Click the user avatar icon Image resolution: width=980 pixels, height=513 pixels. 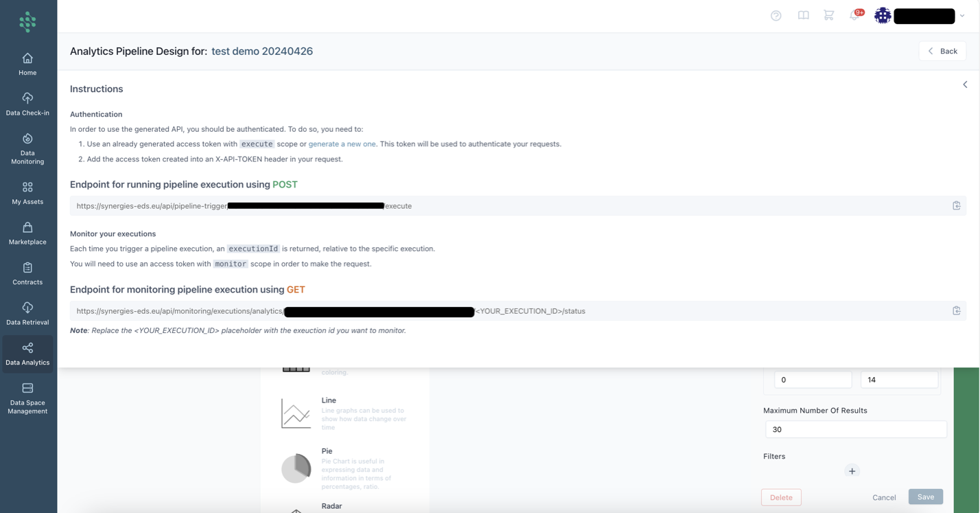click(883, 16)
